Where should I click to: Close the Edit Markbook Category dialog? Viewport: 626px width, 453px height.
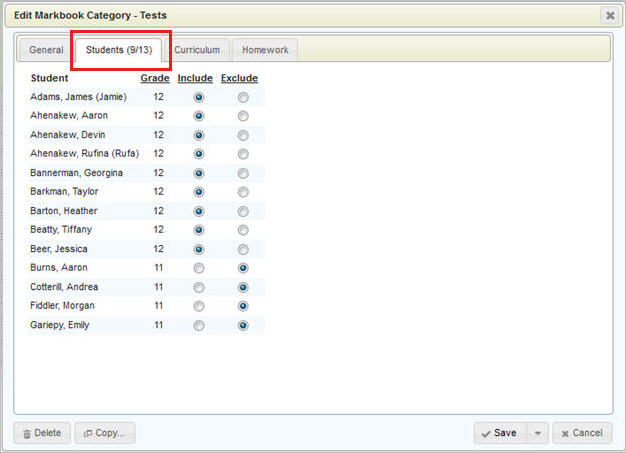pyautogui.click(x=609, y=15)
